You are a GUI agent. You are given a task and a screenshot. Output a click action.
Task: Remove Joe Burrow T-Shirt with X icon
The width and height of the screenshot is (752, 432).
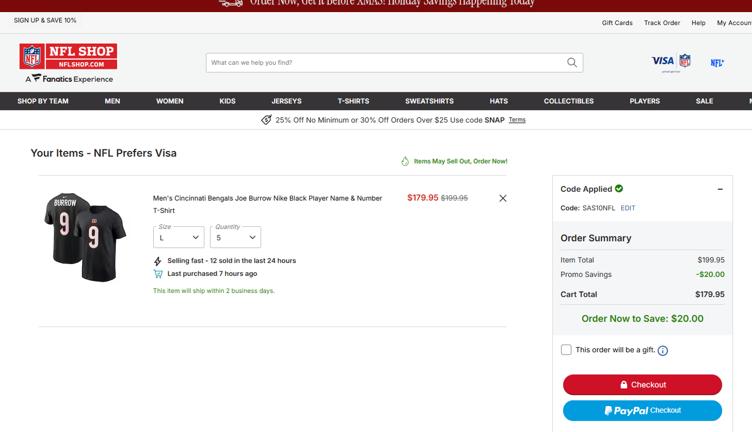pyautogui.click(x=503, y=198)
